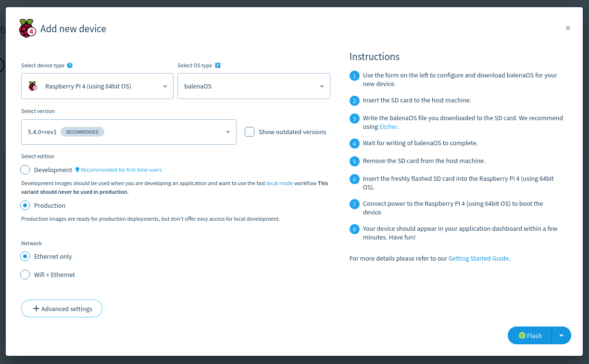589x364 pixels.
Task: Click 'Remove the SD card from the host machine.' text
Action: point(424,161)
